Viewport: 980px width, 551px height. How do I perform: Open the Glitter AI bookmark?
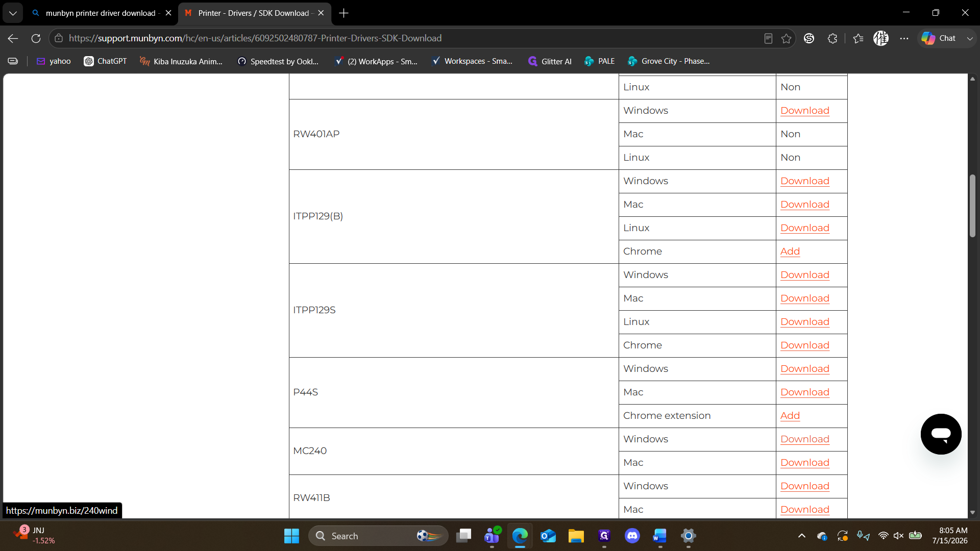[x=550, y=61]
